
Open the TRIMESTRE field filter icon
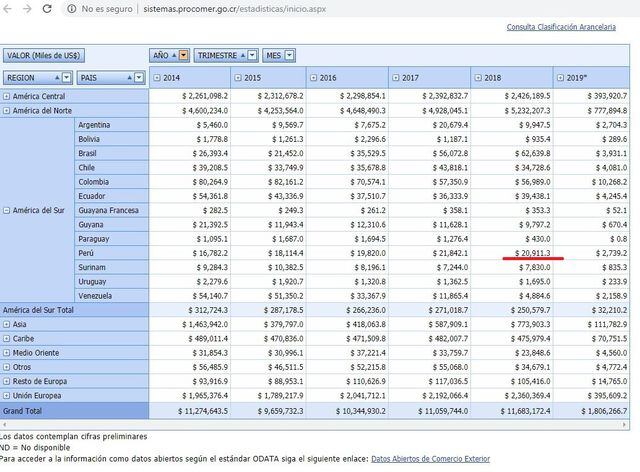(253, 55)
